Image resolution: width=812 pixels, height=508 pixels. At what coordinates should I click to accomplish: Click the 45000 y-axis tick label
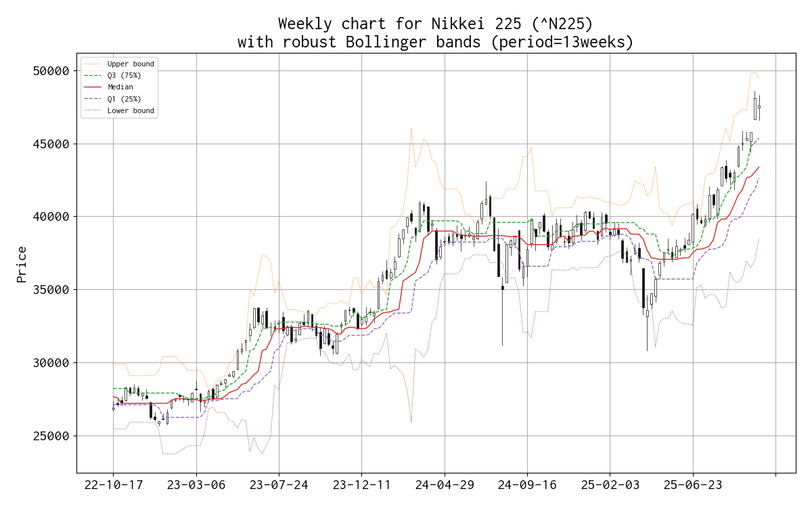pyautogui.click(x=51, y=144)
